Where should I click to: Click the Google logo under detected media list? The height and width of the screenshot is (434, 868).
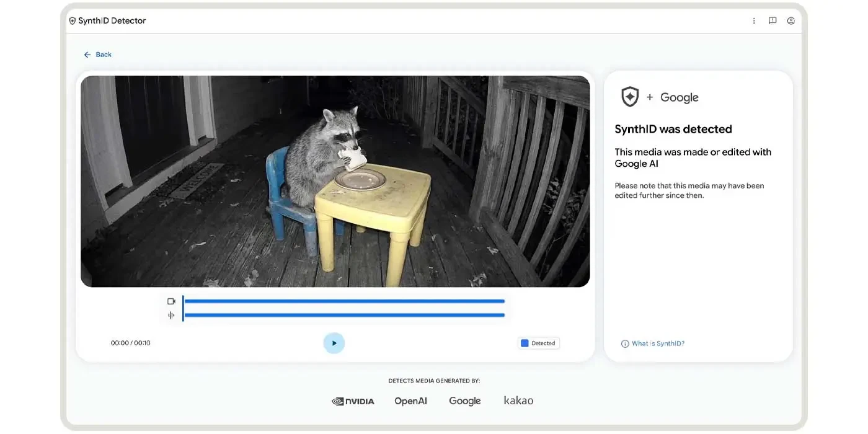tap(465, 401)
